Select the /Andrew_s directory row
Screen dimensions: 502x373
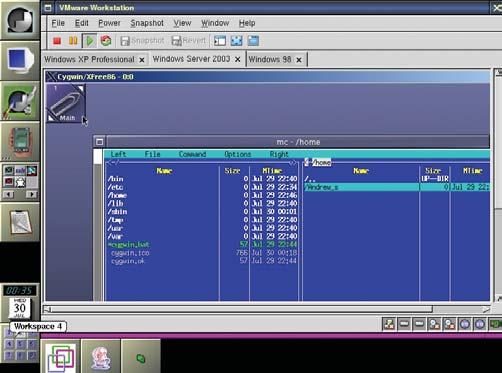[x=397, y=187]
